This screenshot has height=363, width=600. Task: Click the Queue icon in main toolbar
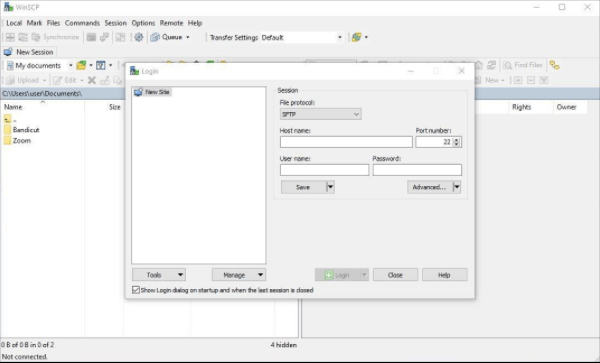(155, 37)
